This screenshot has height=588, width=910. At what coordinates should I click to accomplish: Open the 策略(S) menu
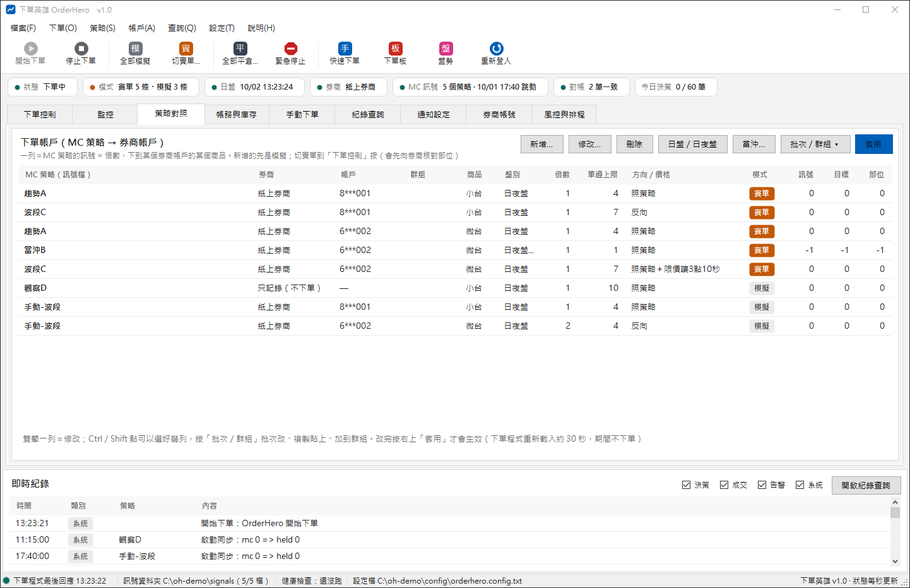[x=102, y=28]
